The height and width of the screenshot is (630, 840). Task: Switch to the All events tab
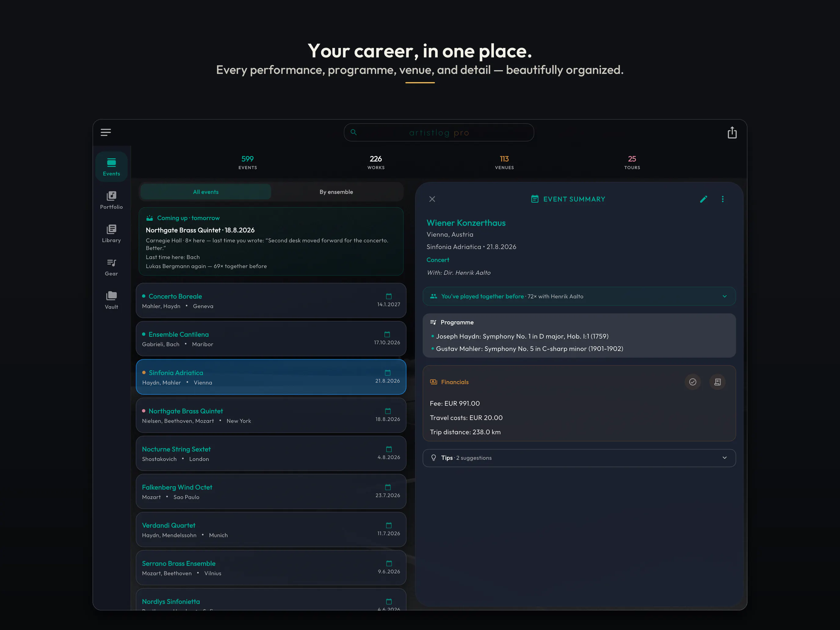click(205, 192)
